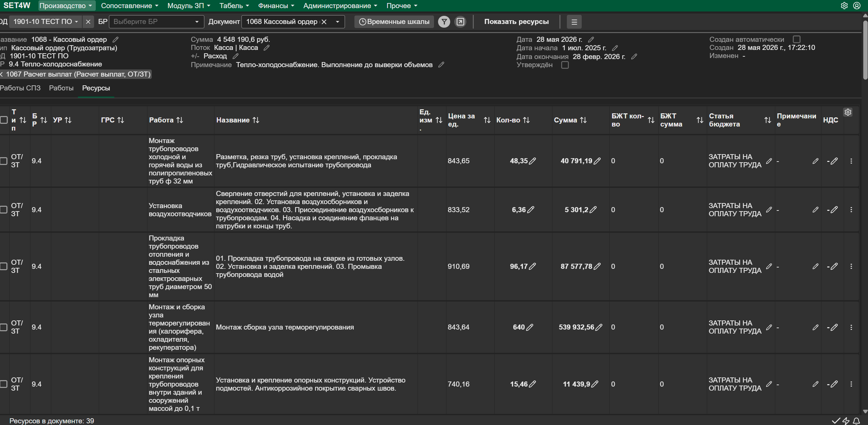This screenshot has width=868, height=425.
Task: Open the Финансы menu
Action: pos(276,6)
